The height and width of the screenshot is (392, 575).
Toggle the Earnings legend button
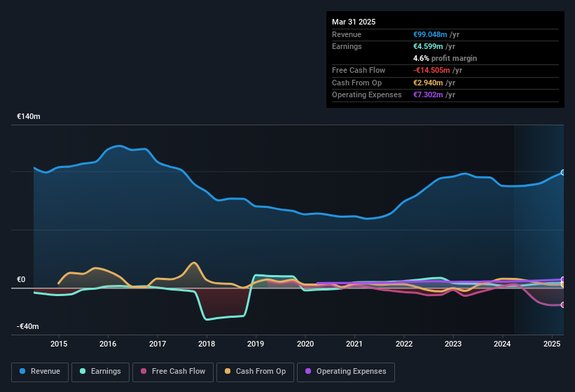tap(100, 372)
